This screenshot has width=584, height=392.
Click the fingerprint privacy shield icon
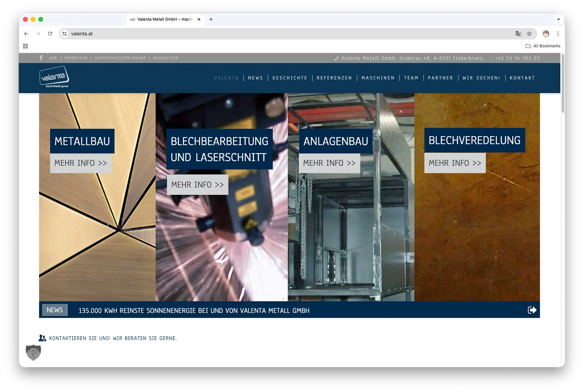[x=33, y=352]
